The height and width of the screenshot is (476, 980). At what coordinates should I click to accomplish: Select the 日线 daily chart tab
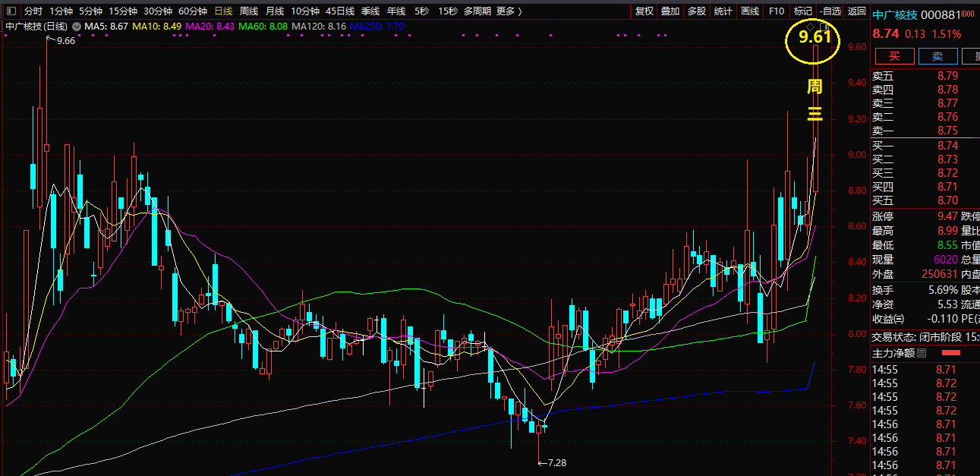[x=223, y=11]
